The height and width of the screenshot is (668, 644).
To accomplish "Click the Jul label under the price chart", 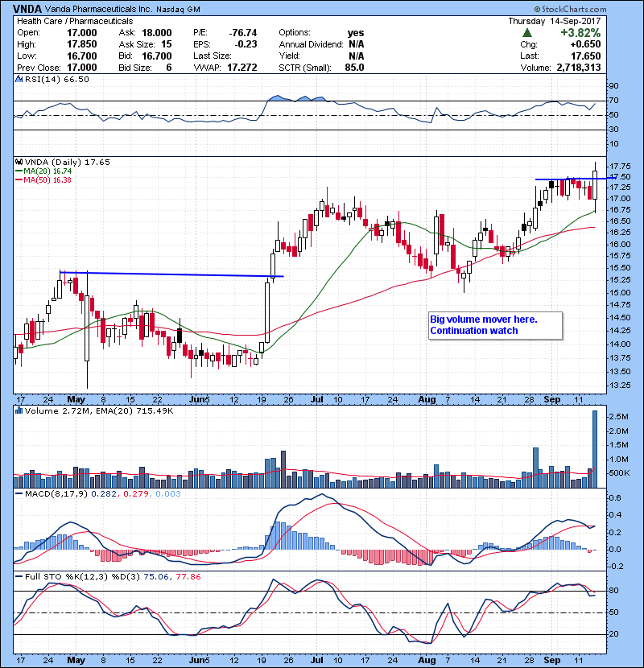I will (316, 400).
